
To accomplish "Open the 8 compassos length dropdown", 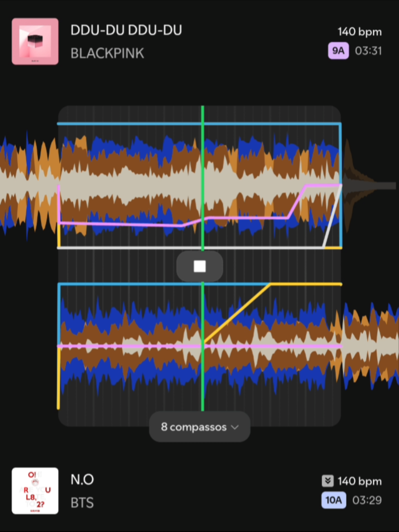I will pos(199,427).
